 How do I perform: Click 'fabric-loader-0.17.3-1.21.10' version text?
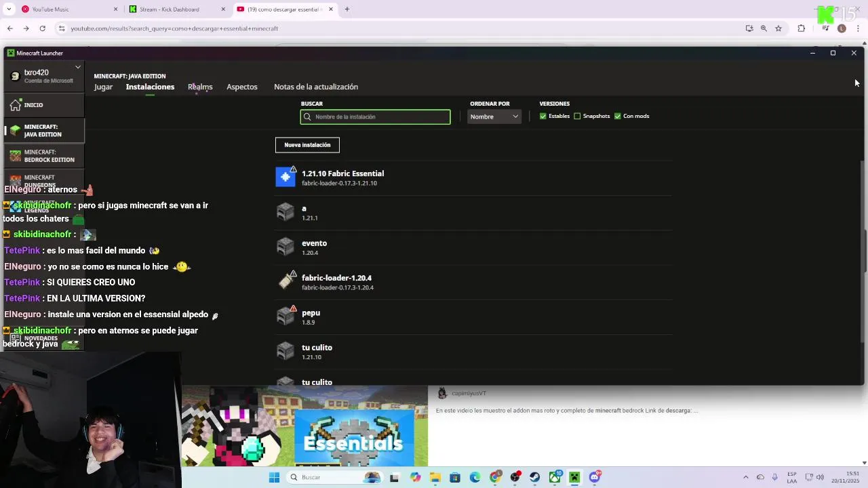[x=339, y=184]
